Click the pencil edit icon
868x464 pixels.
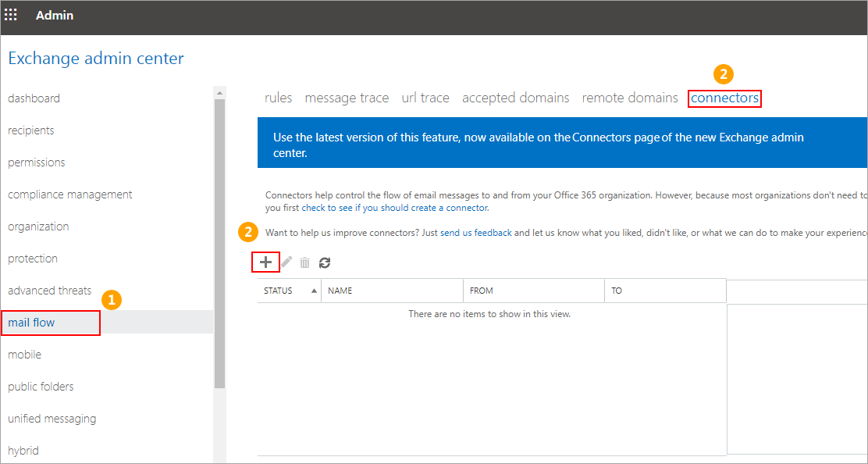[286, 263]
